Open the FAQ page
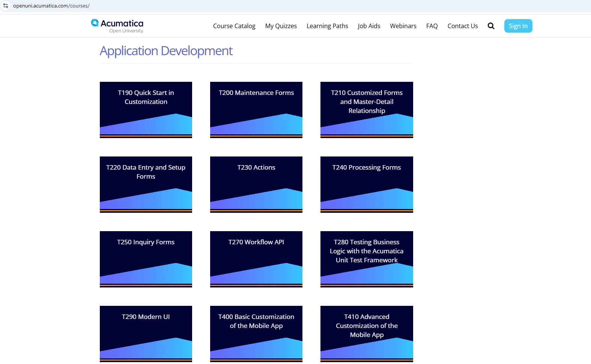Screen dimensions: 591x364 point(432,26)
